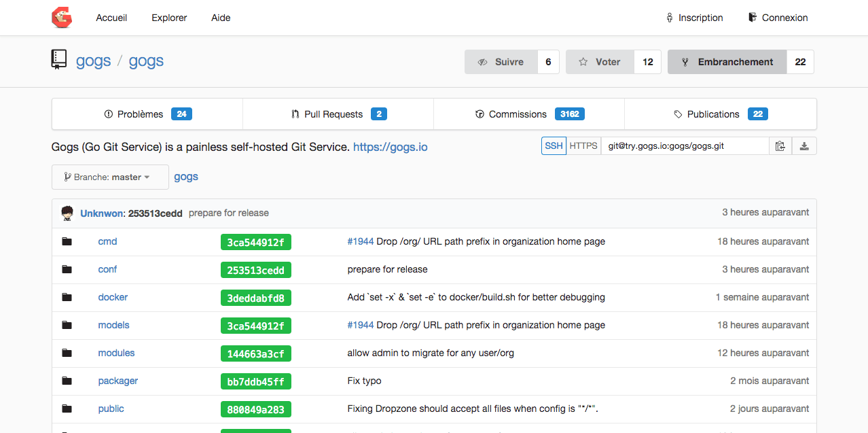Image resolution: width=868 pixels, height=433 pixels.
Task: Click the "Fix typo" commit message
Action: [x=364, y=381]
